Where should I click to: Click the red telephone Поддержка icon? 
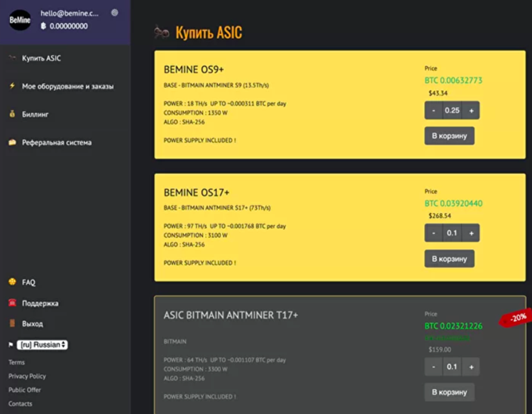(x=12, y=303)
